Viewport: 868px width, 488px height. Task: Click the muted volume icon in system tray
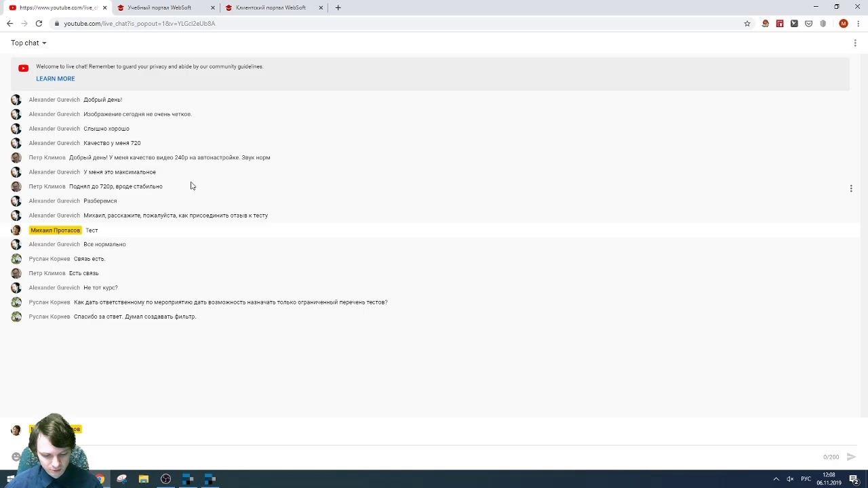click(790, 479)
